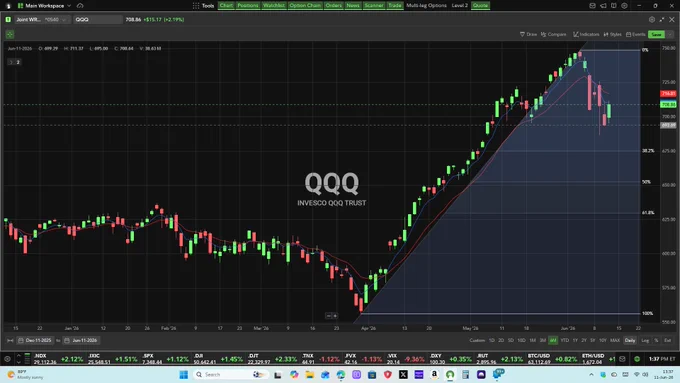Switch to the Scanner tab
The width and height of the screenshot is (680, 383).
point(374,6)
